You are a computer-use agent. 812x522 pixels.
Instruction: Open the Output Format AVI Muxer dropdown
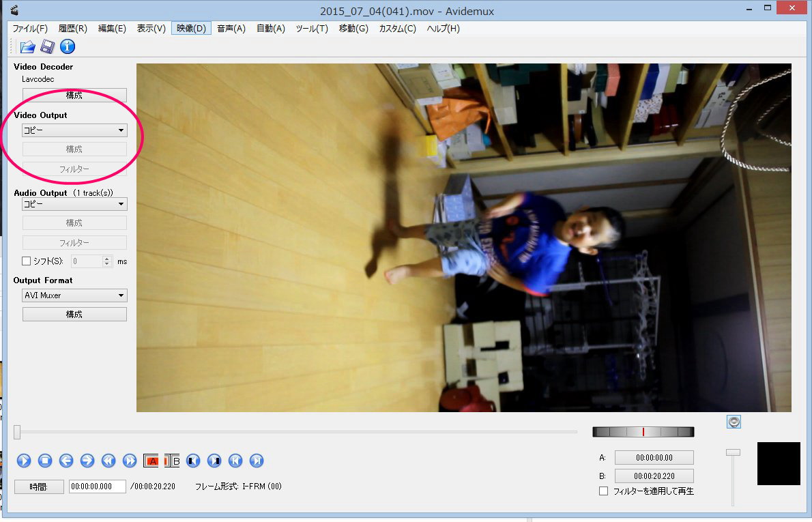74,295
